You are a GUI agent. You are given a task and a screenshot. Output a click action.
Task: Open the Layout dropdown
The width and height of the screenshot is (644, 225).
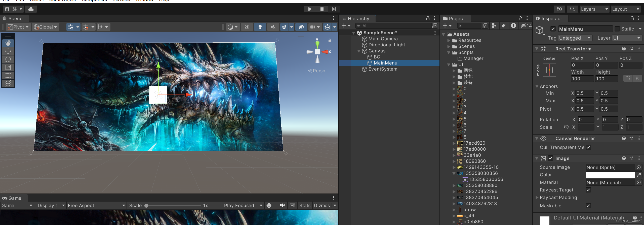[x=626, y=9]
